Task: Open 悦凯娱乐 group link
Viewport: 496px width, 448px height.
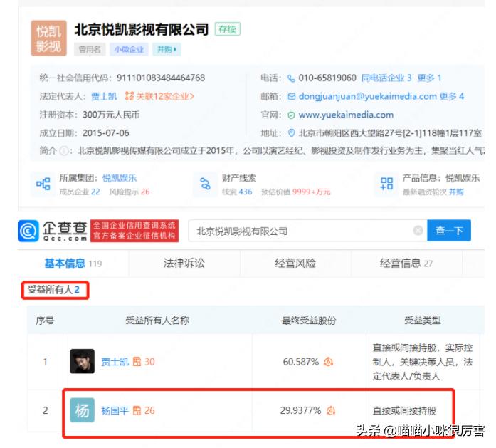Action: (120, 178)
